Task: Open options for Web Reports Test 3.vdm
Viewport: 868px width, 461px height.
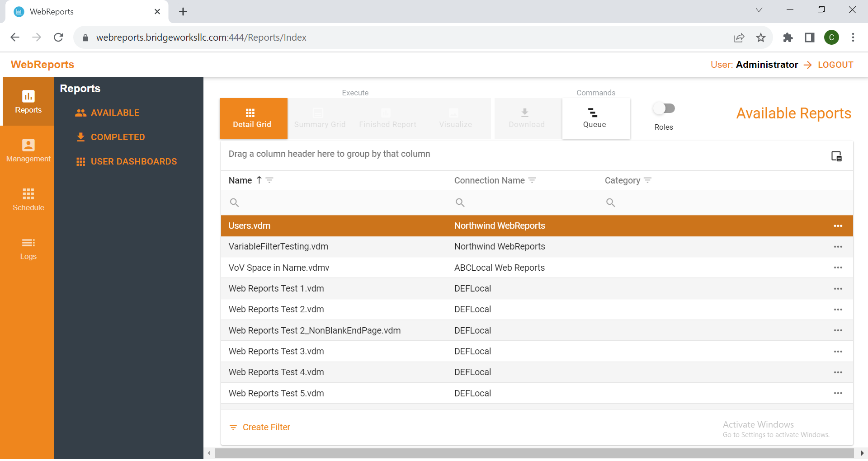Action: pos(838,352)
